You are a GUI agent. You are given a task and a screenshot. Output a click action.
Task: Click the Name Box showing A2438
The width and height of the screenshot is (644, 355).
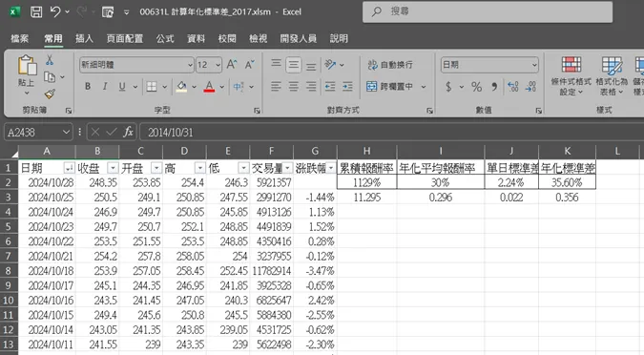[38, 132]
